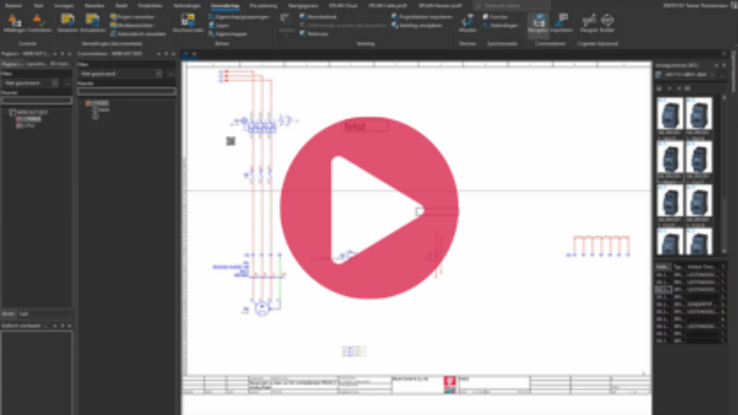The height and width of the screenshot is (415, 738).
Task: Click the Importeren comments icon
Action: 561,23
